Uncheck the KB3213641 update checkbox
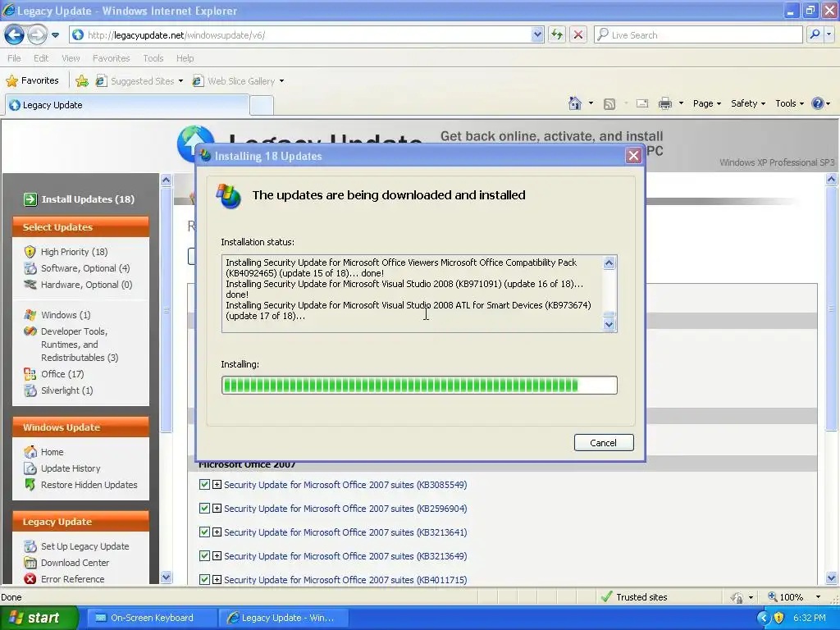840x630 pixels. pyautogui.click(x=204, y=532)
